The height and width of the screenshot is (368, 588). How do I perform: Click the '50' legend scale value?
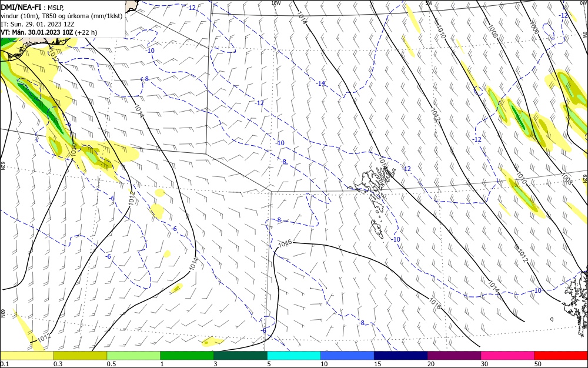[538, 364]
